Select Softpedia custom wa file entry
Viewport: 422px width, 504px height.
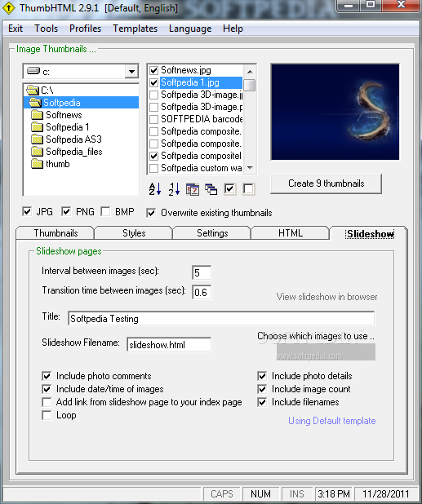[202, 168]
